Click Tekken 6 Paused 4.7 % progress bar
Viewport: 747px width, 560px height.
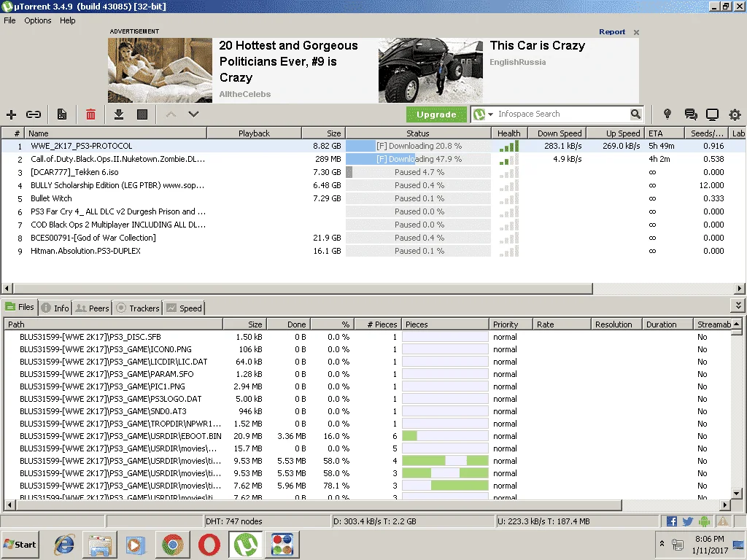[418, 172]
